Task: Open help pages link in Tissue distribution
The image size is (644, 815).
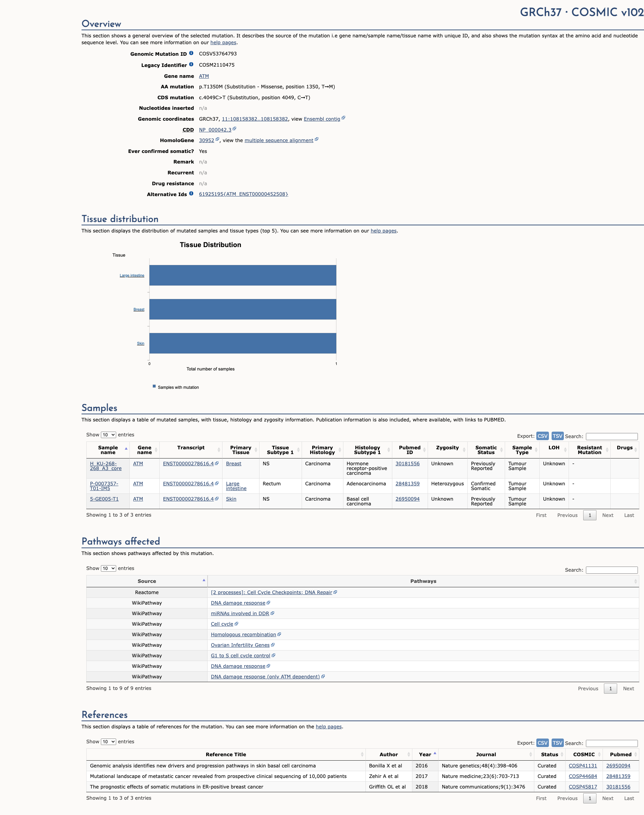Action: tap(383, 230)
